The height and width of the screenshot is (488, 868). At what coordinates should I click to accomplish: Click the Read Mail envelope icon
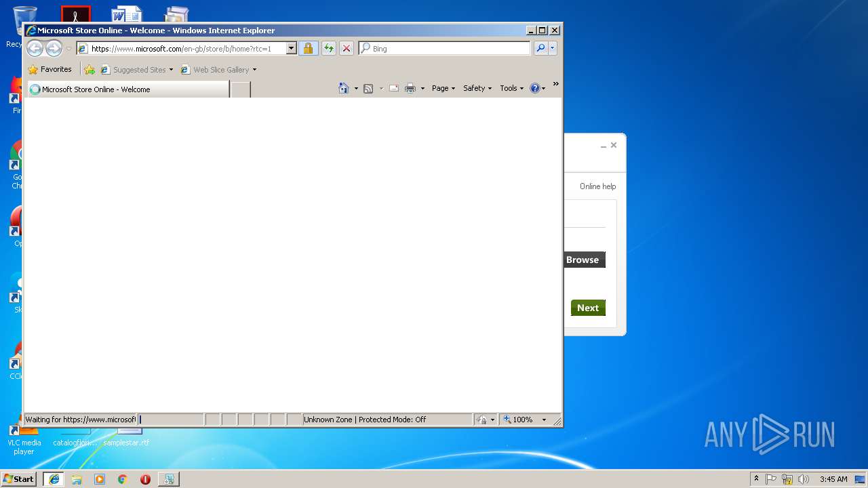pos(393,88)
